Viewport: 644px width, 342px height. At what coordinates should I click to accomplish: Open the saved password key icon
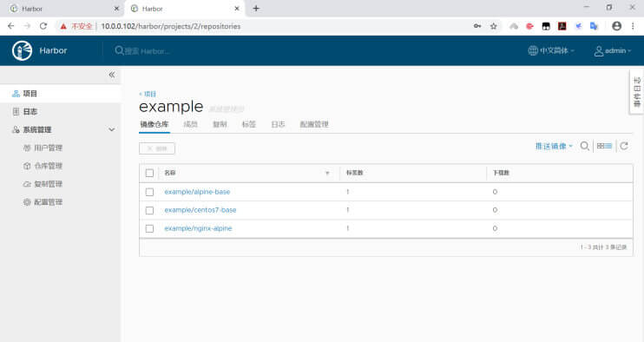(x=477, y=26)
